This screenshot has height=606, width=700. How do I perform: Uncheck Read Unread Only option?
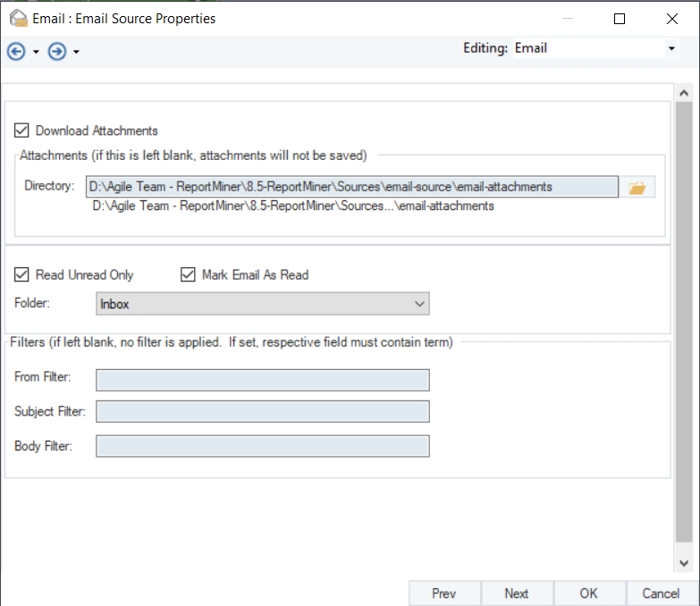[x=22, y=274]
